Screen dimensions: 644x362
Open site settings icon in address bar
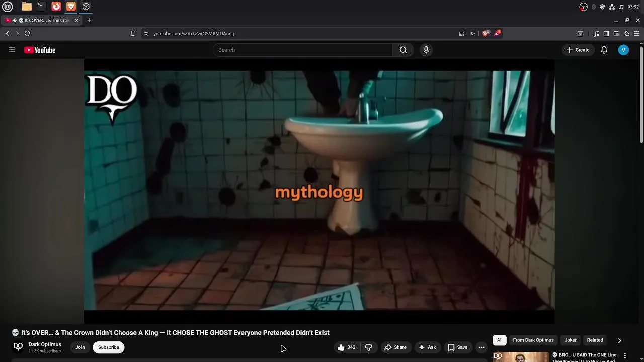tap(146, 34)
